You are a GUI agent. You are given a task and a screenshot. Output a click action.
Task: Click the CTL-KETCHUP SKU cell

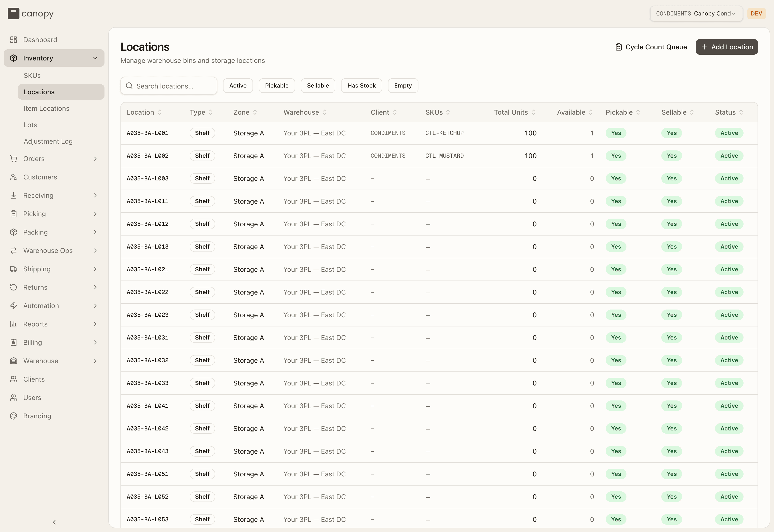click(x=444, y=133)
